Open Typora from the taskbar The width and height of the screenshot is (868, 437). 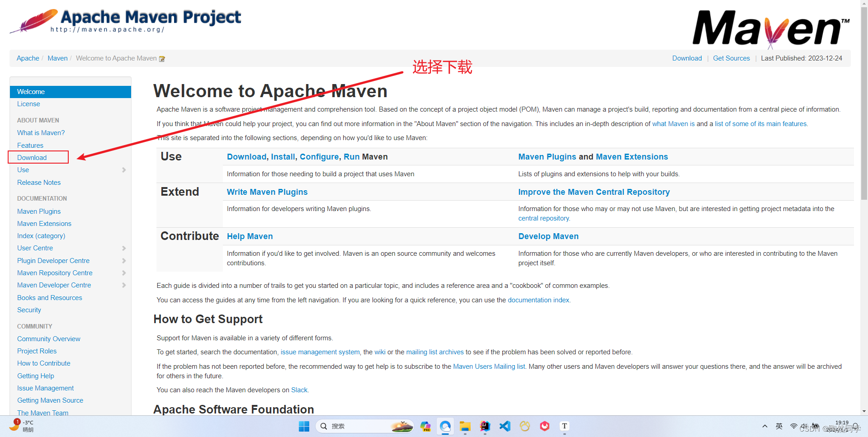[x=564, y=426]
